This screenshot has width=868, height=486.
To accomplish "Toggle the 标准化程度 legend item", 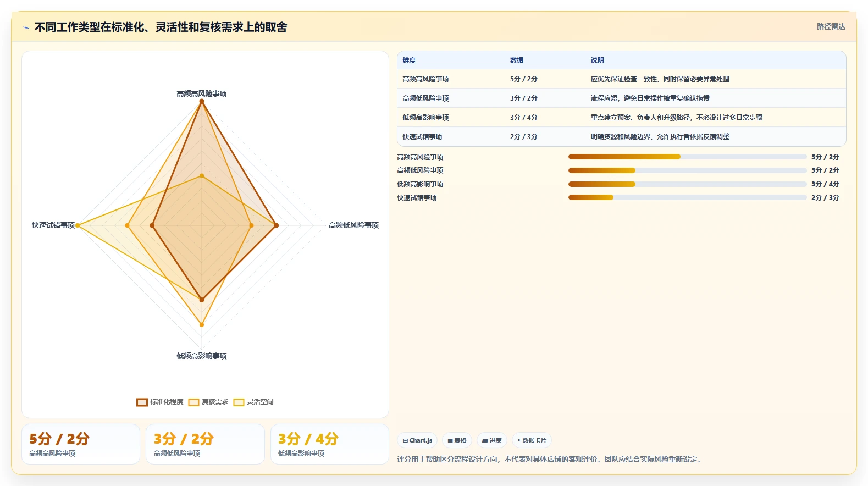I will click(x=160, y=402).
